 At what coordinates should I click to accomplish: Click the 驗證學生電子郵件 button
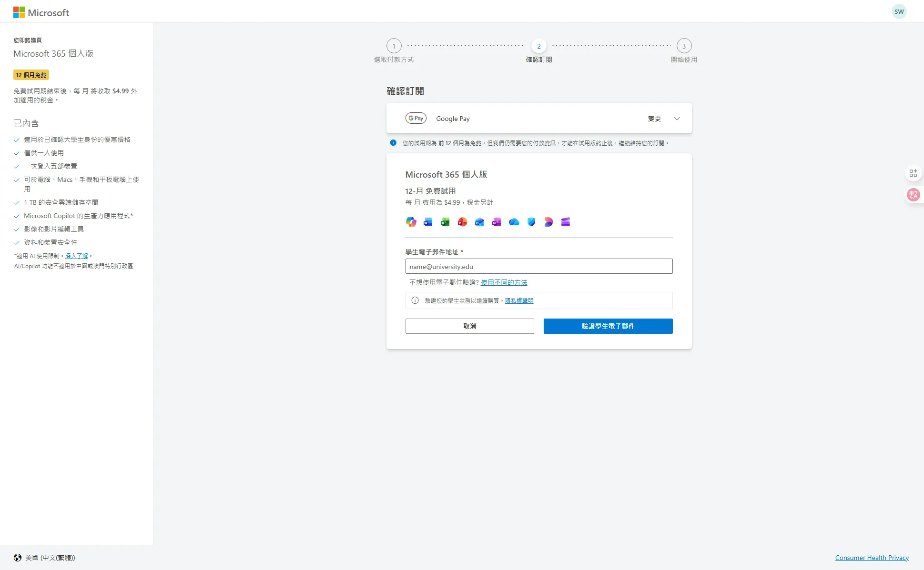pyautogui.click(x=608, y=326)
